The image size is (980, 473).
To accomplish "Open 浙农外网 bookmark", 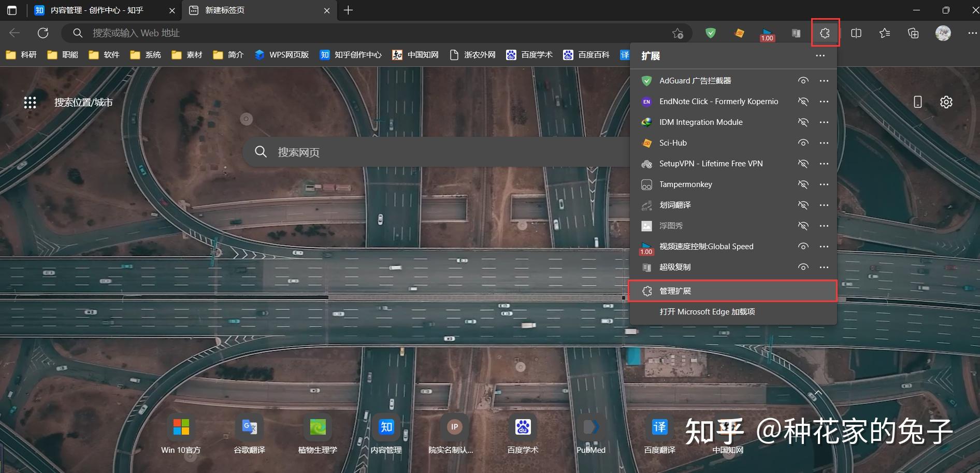I will point(472,55).
